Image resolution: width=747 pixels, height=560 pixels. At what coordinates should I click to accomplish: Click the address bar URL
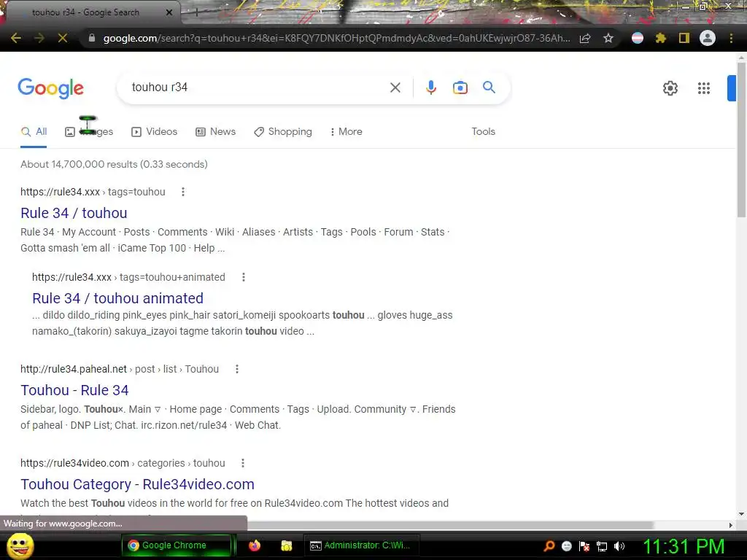(x=336, y=38)
